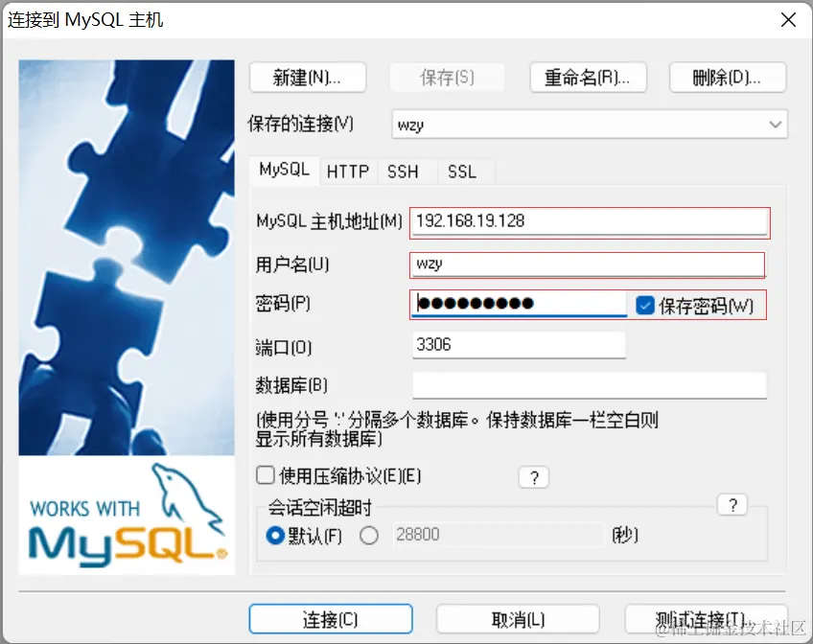Image resolution: width=813 pixels, height=644 pixels.
Task: Click the blue puzzle pieces image
Action: [127, 258]
